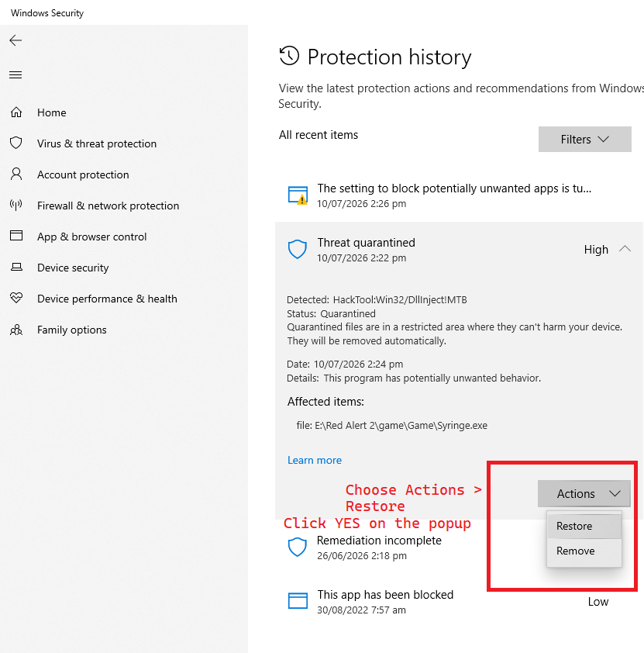644x653 pixels.
Task: Click the Threat quarantined heading
Action: coord(366,243)
